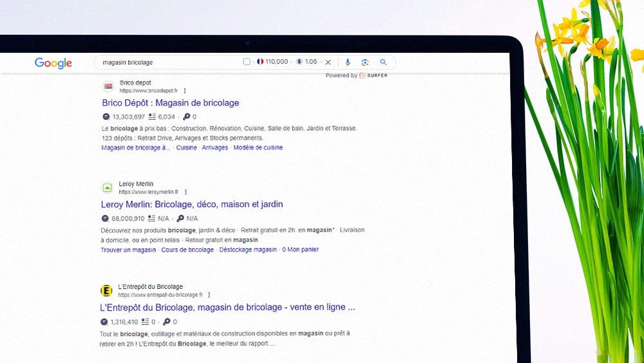This screenshot has height=363, width=644.
Task: Open the L'Entrepôt du Bricolage, magasin de bricolage result
Action: point(227,307)
